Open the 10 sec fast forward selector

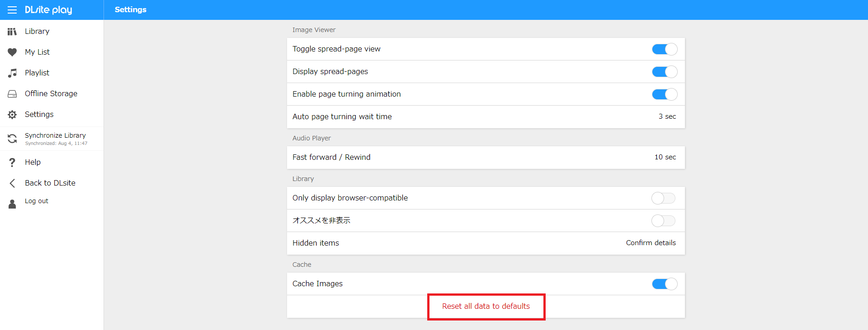[x=665, y=157]
